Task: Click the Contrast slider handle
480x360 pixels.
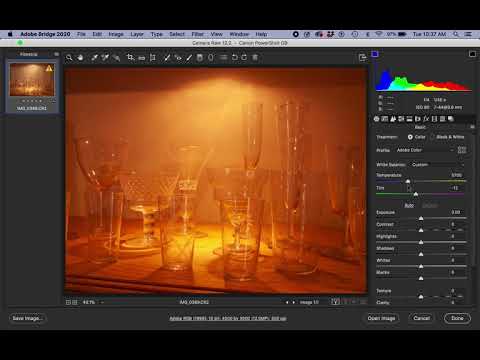Action: tap(421, 230)
